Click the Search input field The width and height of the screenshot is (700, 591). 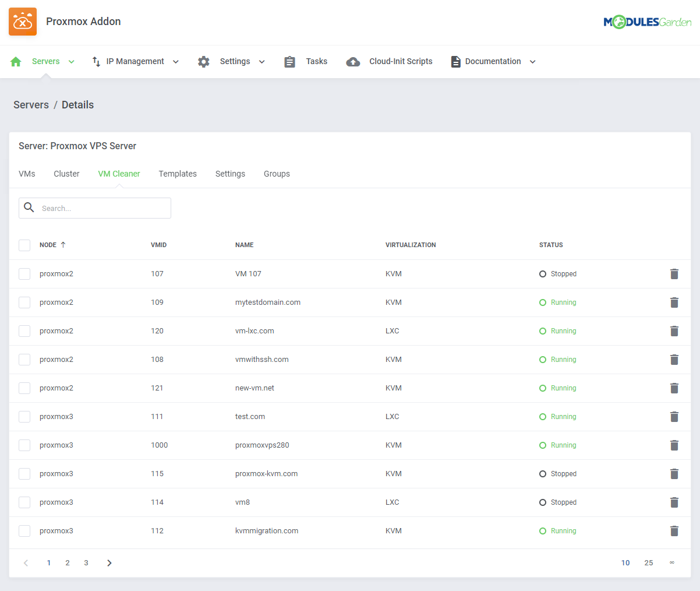click(95, 208)
